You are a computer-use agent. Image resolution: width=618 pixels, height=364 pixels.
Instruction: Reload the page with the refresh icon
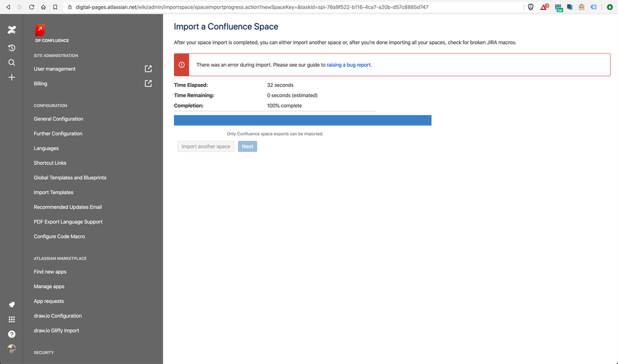[32, 7]
